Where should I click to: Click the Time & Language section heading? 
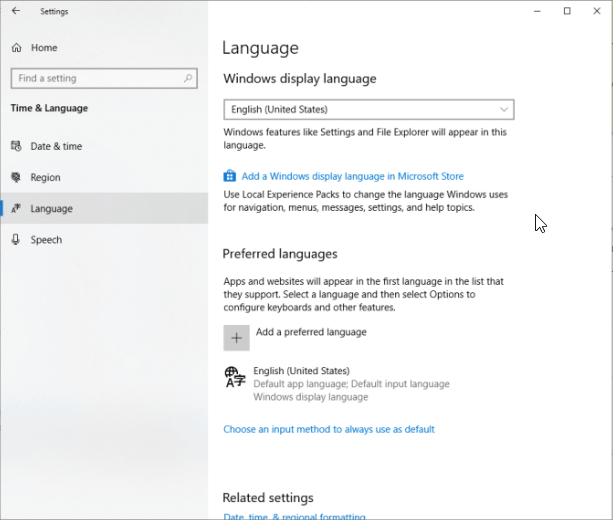(49, 108)
